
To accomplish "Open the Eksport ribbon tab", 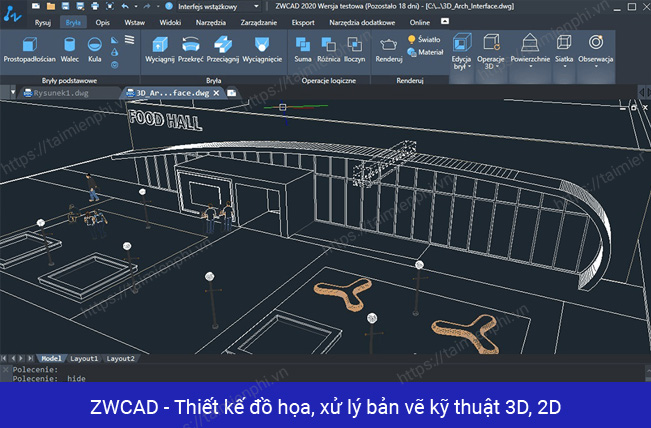I will pyautogui.click(x=303, y=22).
